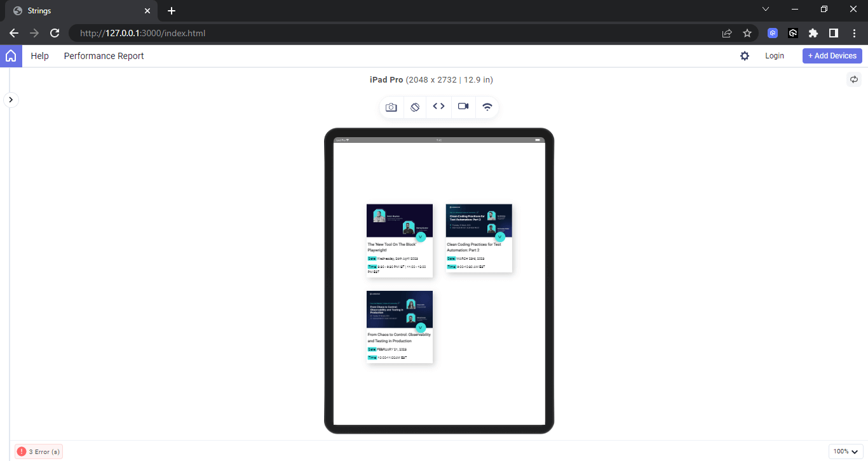Rotate the iPad Pro orientation
Viewport: 868px width, 461px height.
pos(415,107)
